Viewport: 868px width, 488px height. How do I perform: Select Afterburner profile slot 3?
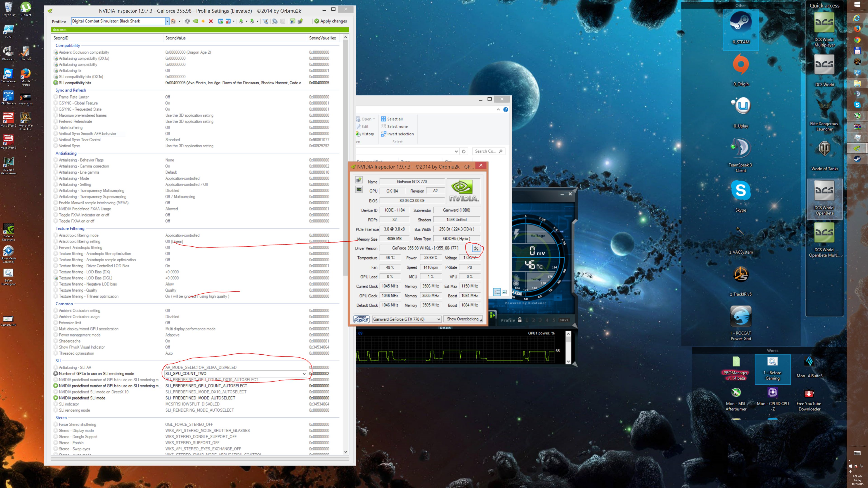pyautogui.click(x=540, y=320)
